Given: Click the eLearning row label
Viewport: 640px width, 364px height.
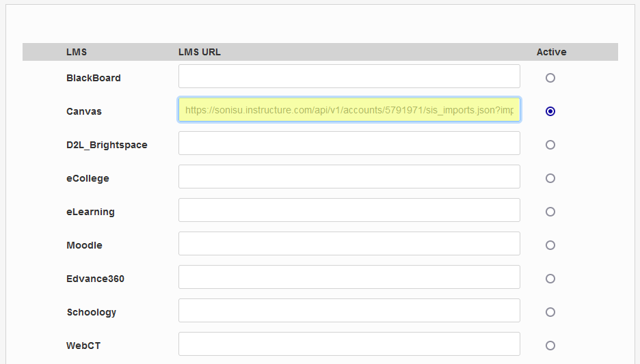Looking at the screenshot, I should click(91, 212).
